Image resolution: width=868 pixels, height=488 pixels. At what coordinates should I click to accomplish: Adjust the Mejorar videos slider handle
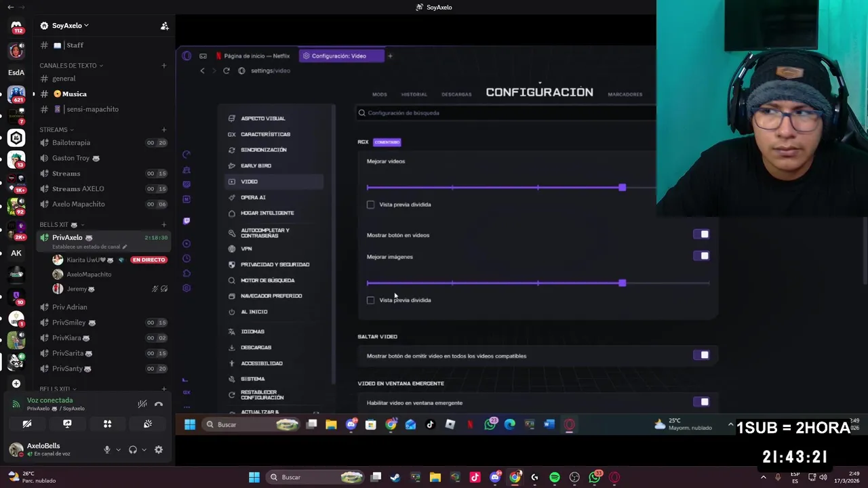tap(623, 187)
